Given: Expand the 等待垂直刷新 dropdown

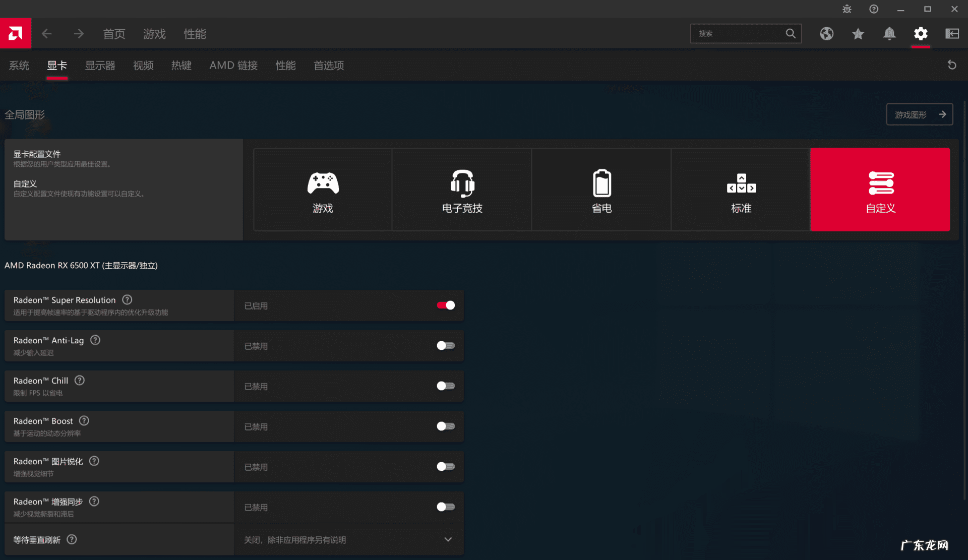Looking at the screenshot, I should (x=448, y=539).
